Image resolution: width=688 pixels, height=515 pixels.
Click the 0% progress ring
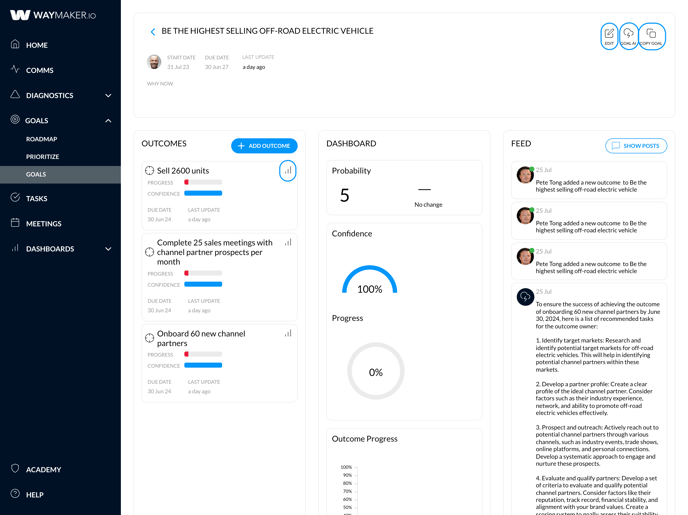(x=376, y=371)
